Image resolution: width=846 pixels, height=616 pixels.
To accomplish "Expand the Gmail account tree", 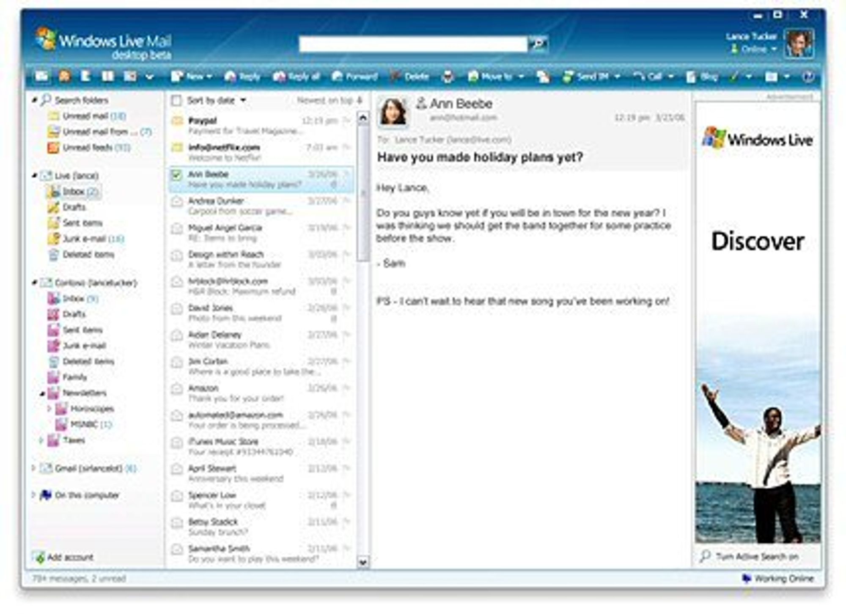I will pyautogui.click(x=34, y=468).
